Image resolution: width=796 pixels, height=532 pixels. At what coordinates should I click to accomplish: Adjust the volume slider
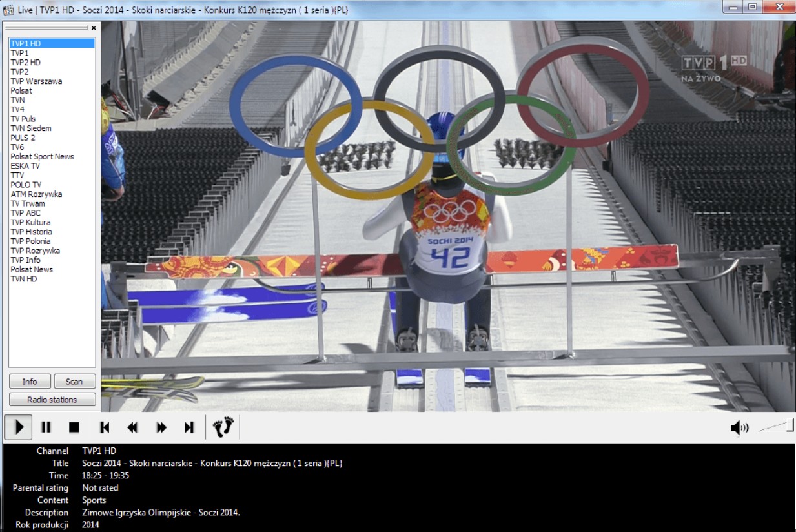click(776, 426)
